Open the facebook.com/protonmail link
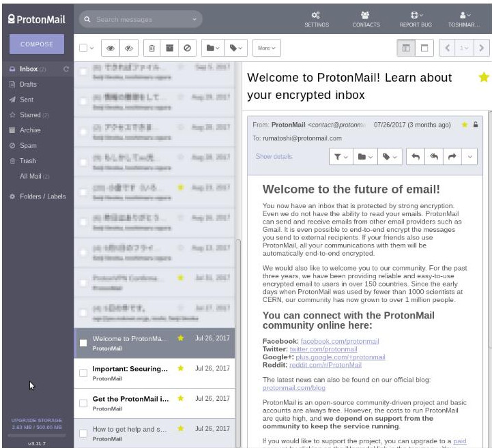The height and width of the screenshot is (448, 492). tap(340, 341)
